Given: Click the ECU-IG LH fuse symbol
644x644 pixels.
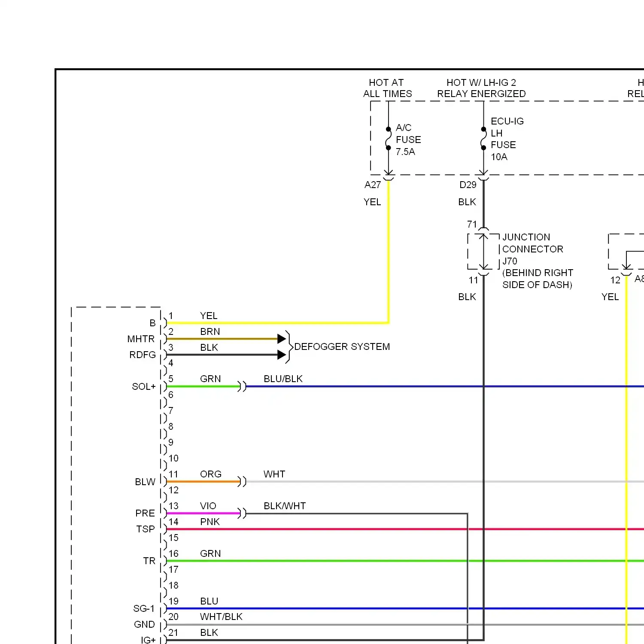Looking at the screenshot, I should pos(483,138).
